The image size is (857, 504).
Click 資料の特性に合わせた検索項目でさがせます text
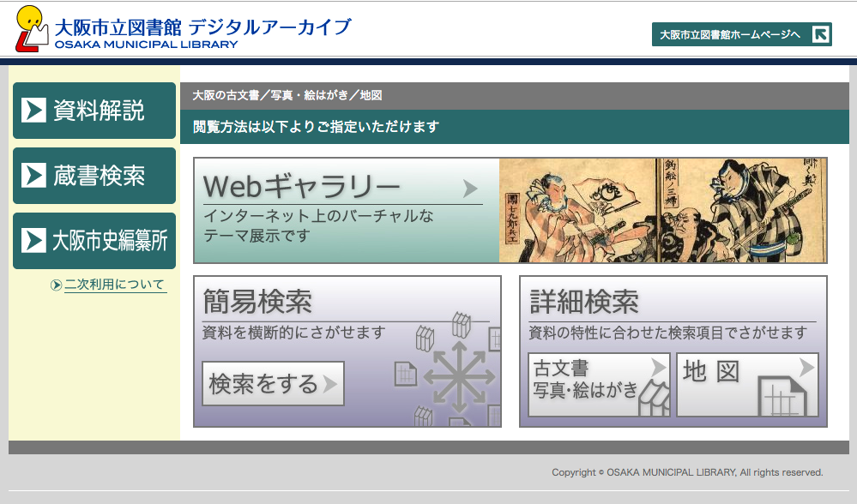click(x=667, y=332)
